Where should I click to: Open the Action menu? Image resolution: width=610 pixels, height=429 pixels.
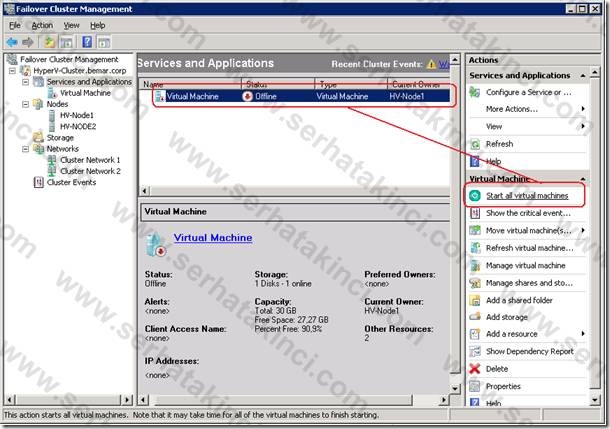coord(42,25)
